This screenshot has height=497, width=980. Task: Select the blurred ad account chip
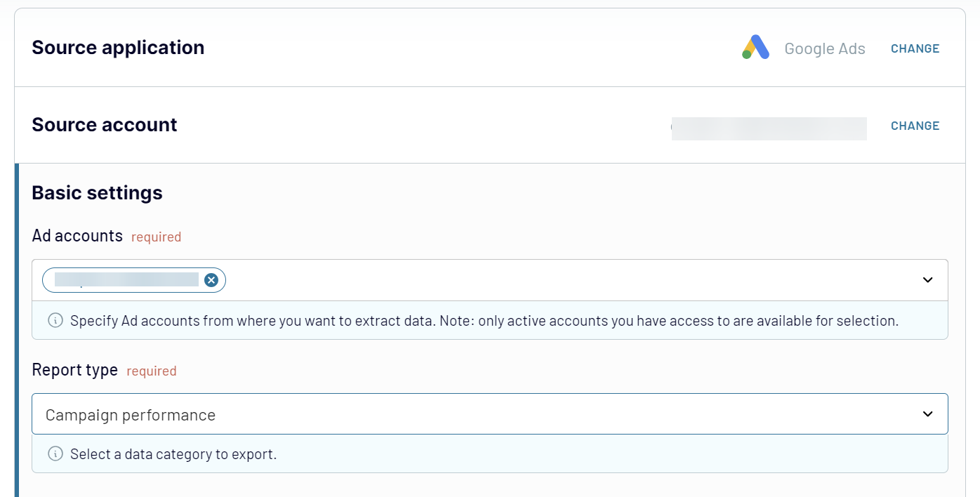pos(126,280)
